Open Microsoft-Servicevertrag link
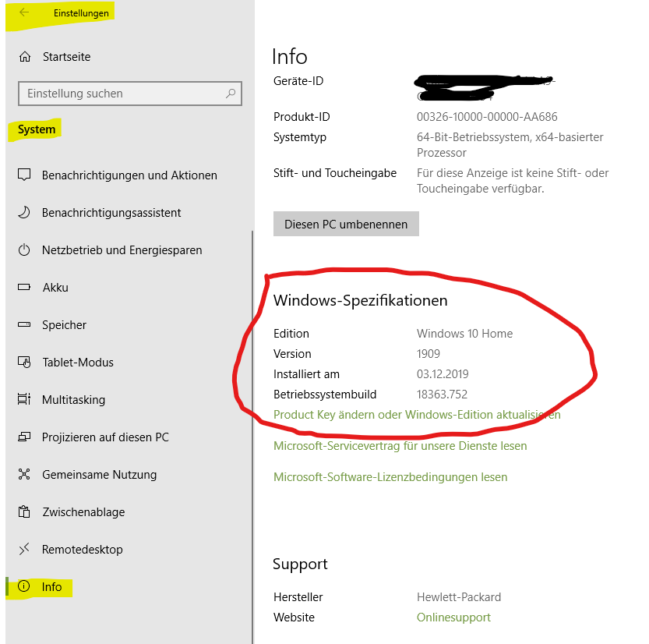Screen dimensions: 649x644 coord(400,446)
